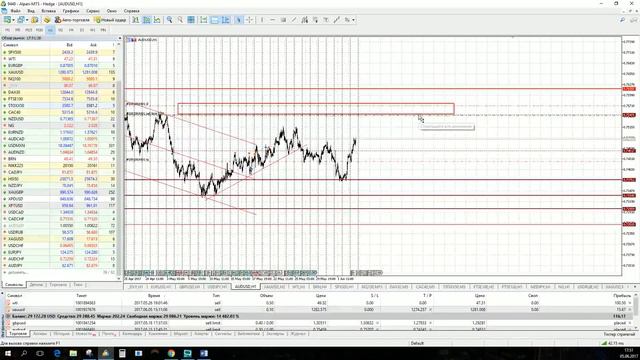Switch chart to line chart mode
Screen dimensions: 640x360
(157, 20)
